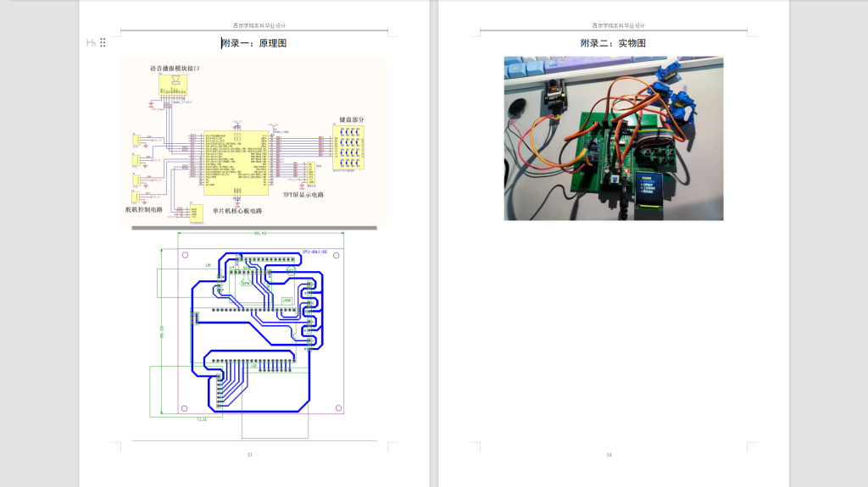
Task: Click the 键盘部分 label in schematic
Action: [x=352, y=119]
